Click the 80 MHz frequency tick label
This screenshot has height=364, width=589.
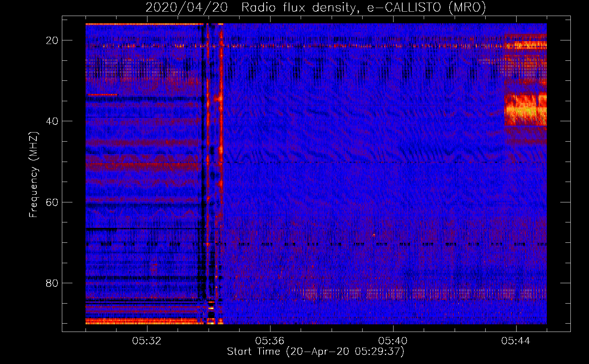coord(52,283)
